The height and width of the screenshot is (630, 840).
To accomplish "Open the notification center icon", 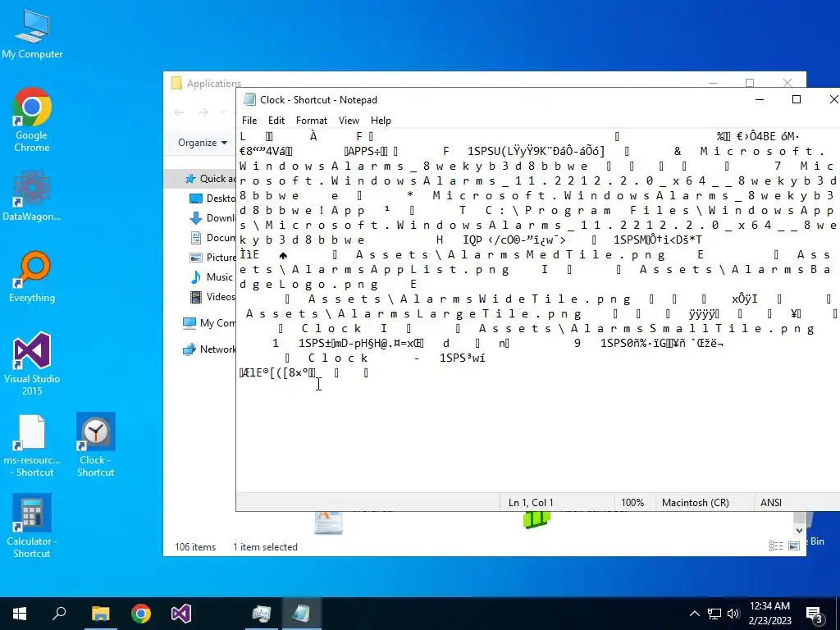I will point(815,614).
